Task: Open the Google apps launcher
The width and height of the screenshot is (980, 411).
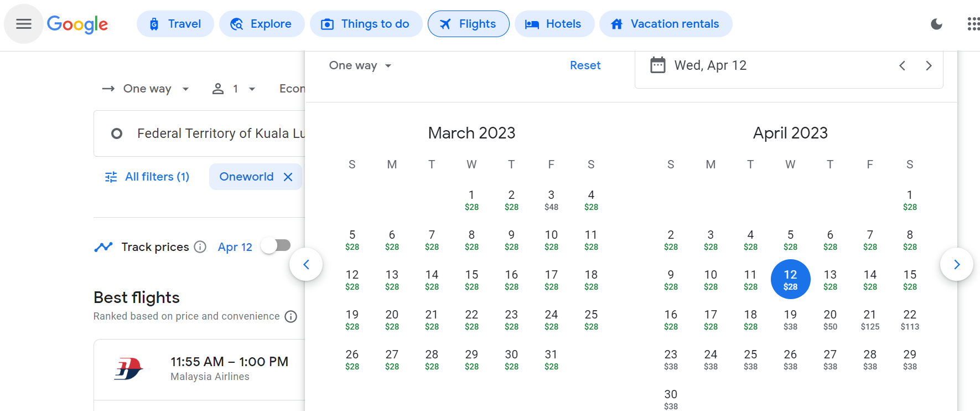Action: pyautogui.click(x=973, y=24)
